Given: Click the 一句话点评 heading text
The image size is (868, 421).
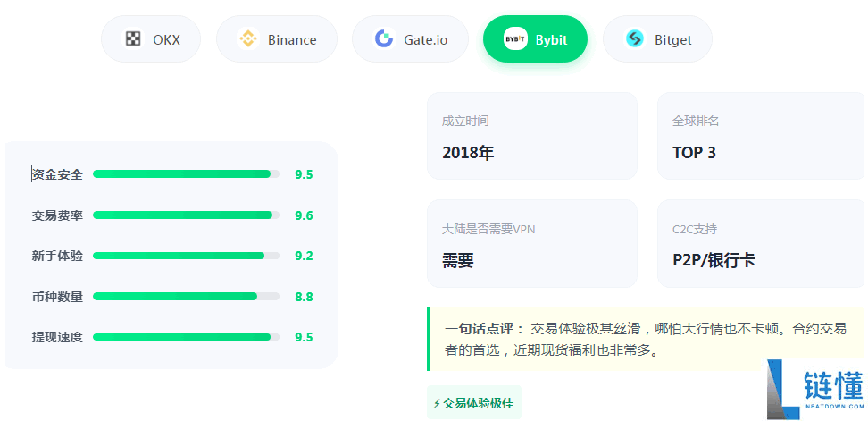Looking at the screenshot, I should 484,329.
